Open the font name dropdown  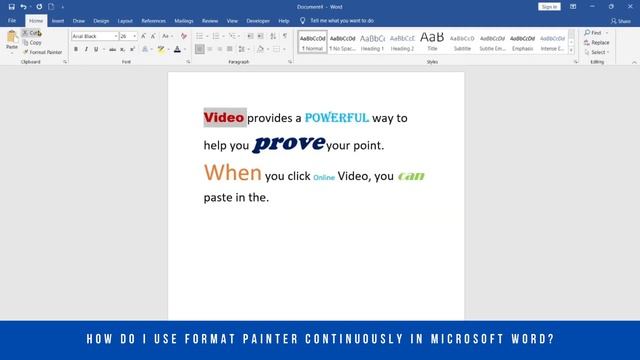coord(116,36)
